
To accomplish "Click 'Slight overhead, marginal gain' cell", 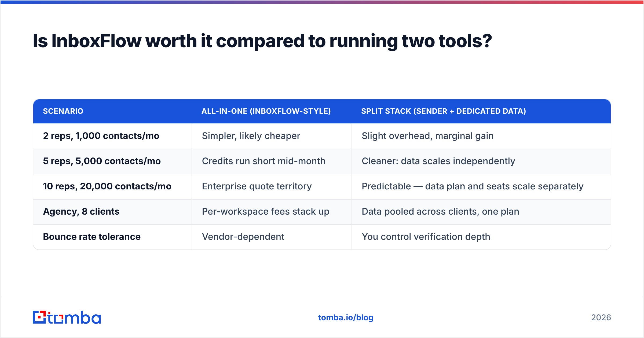I will click(x=481, y=136).
